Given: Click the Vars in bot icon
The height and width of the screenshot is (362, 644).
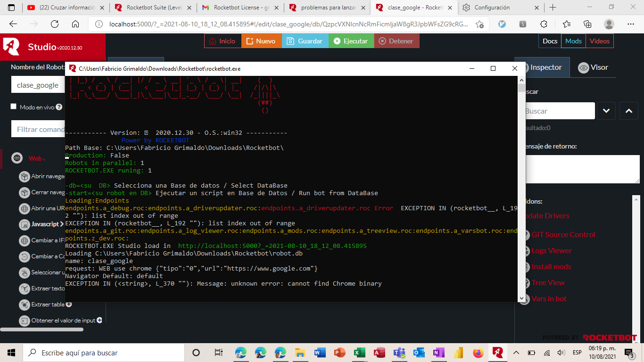Looking at the screenshot, I should click(x=525, y=299).
